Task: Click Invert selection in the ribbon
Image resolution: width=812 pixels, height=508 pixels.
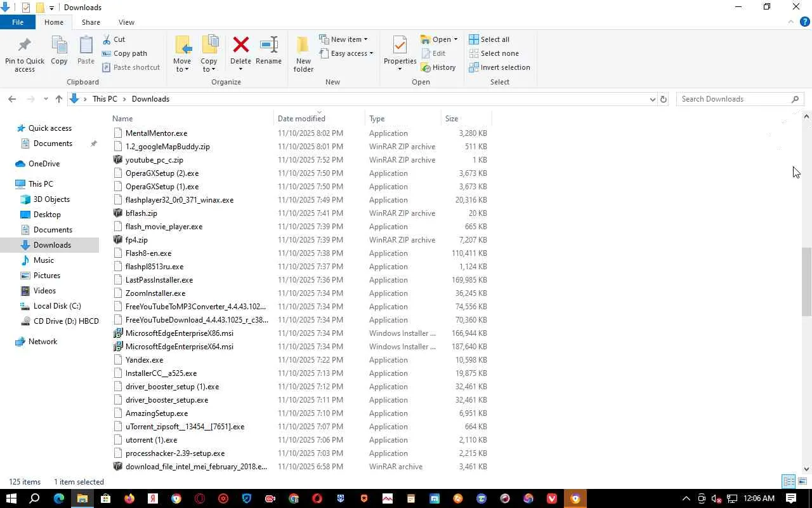Action: point(499,67)
